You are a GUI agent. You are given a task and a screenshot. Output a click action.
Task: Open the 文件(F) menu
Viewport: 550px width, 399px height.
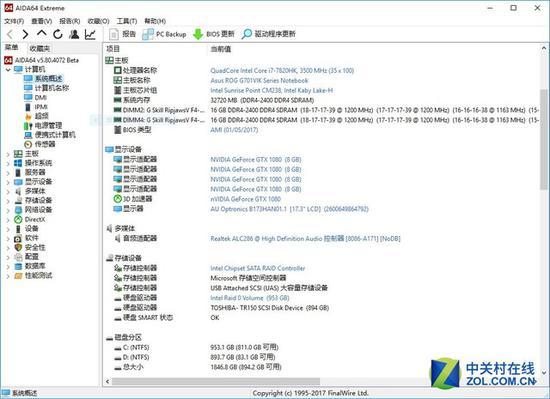(x=14, y=21)
